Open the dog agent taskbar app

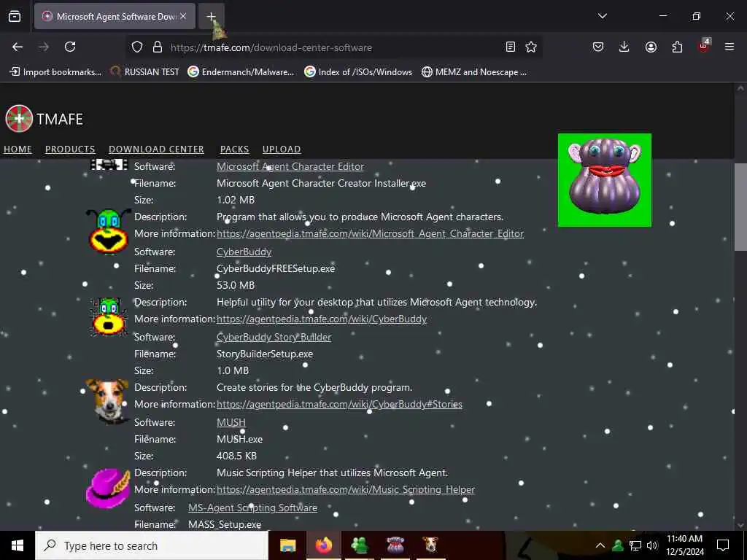(430, 545)
